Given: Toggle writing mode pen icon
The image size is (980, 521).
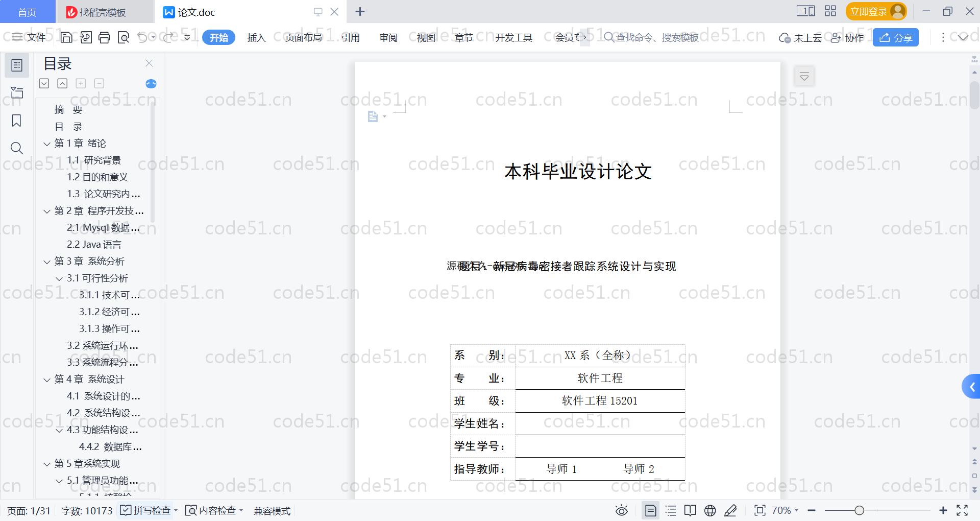Looking at the screenshot, I should click(730, 510).
